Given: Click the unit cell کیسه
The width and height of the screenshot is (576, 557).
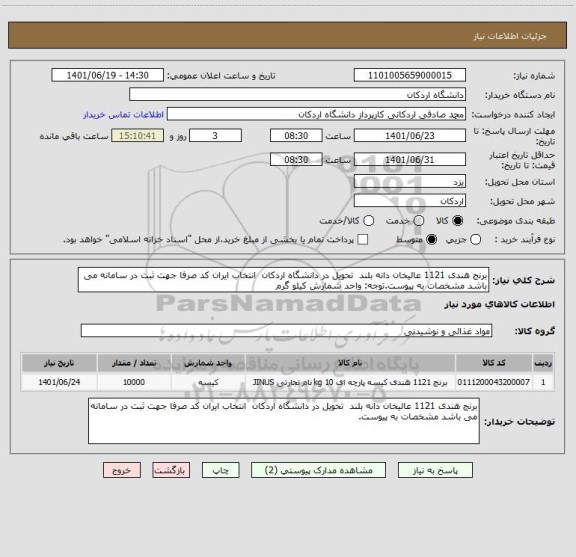Looking at the screenshot, I should (208, 382).
